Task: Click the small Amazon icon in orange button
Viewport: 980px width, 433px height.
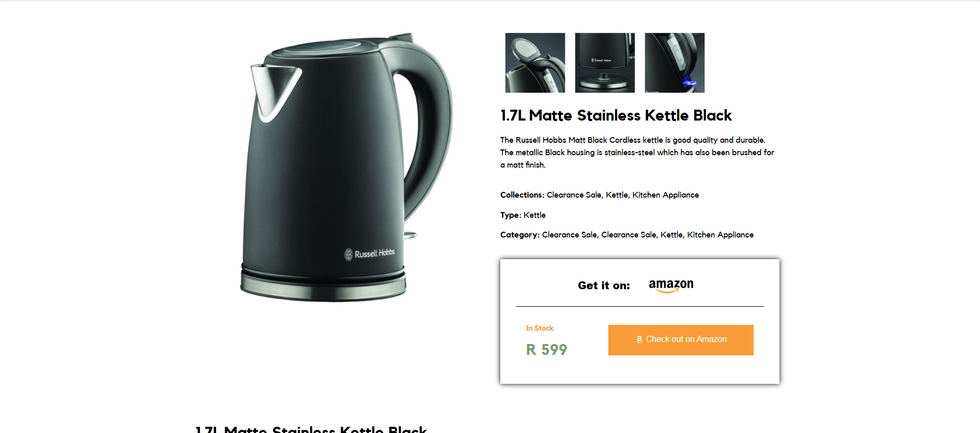Action: pos(639,339)
